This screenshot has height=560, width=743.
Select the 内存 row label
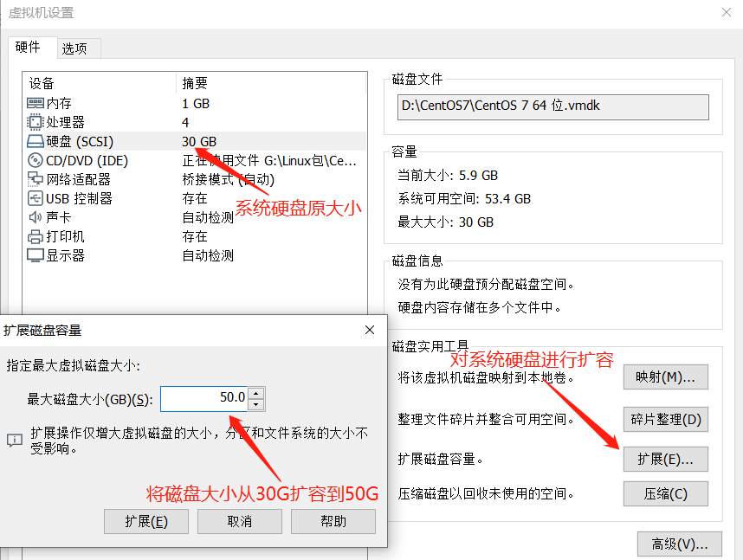coord(59,103)
